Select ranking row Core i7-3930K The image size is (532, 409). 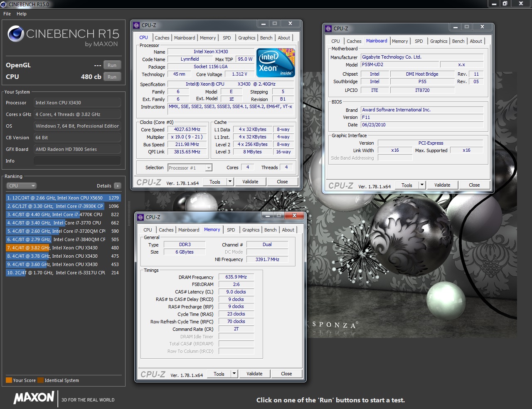pos(63,206)
